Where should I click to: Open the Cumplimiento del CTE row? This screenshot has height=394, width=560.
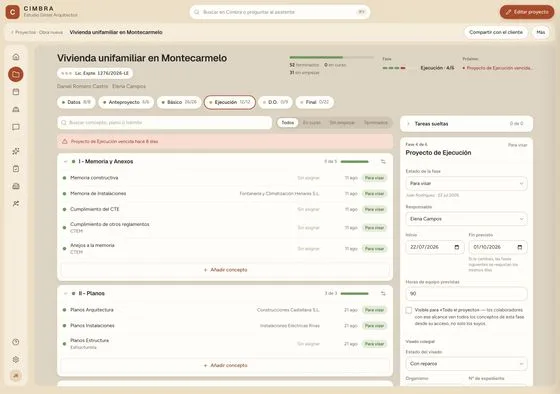[x=225, y=209]
